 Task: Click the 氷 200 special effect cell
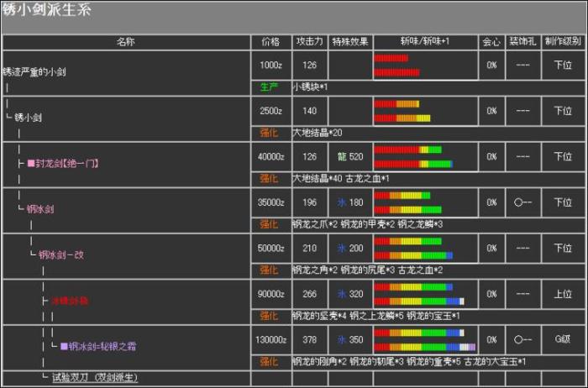pos(350,249)
